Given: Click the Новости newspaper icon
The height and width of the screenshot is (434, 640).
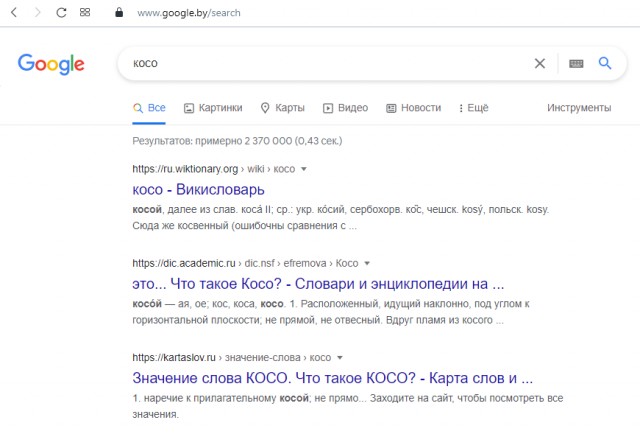Looking at the screenshot, I should click(x=391, y=108).
